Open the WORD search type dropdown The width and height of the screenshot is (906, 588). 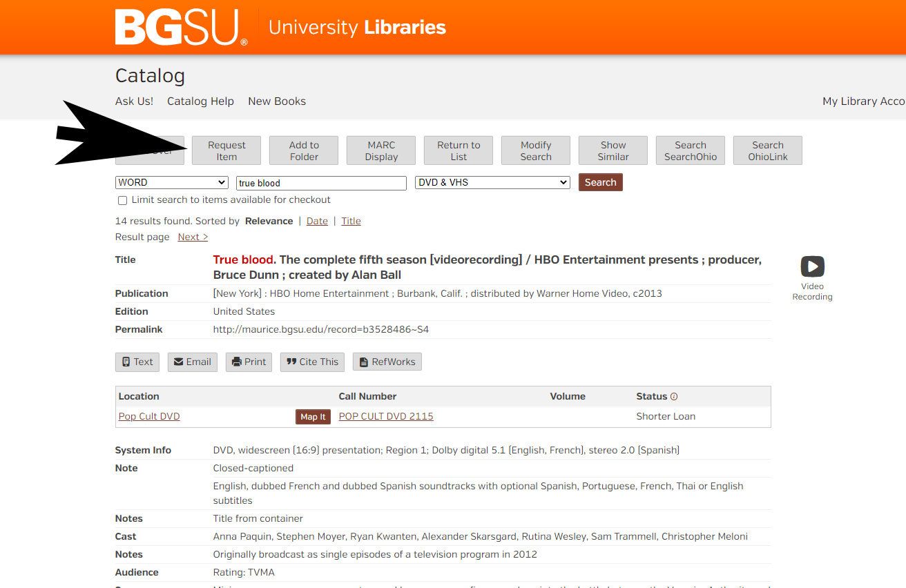click(171, 182)
